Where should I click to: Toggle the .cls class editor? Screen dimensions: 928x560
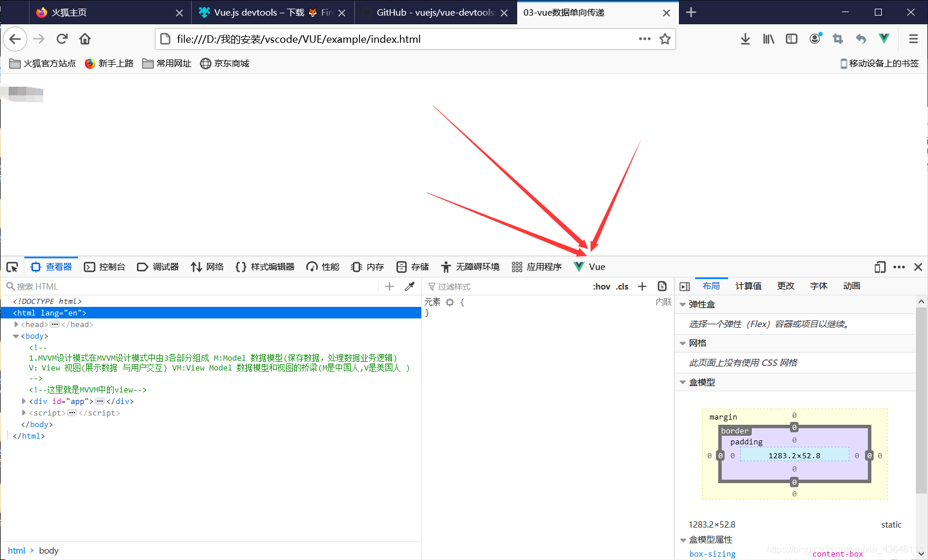click(x=622, y=286)
